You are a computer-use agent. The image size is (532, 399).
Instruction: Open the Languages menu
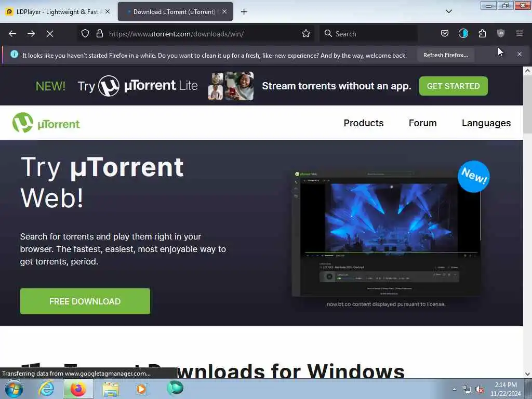click(486, 123)
